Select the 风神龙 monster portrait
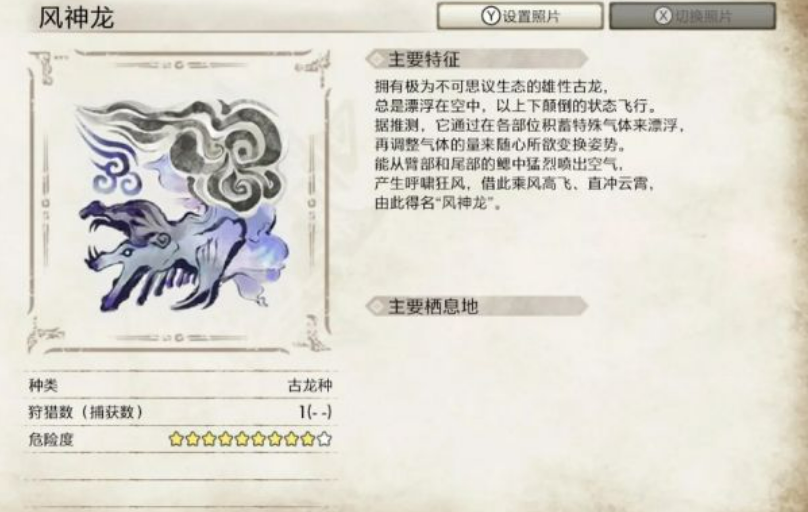Image resolution: width=808 pixels, height=512 pixels. point(179,201)
